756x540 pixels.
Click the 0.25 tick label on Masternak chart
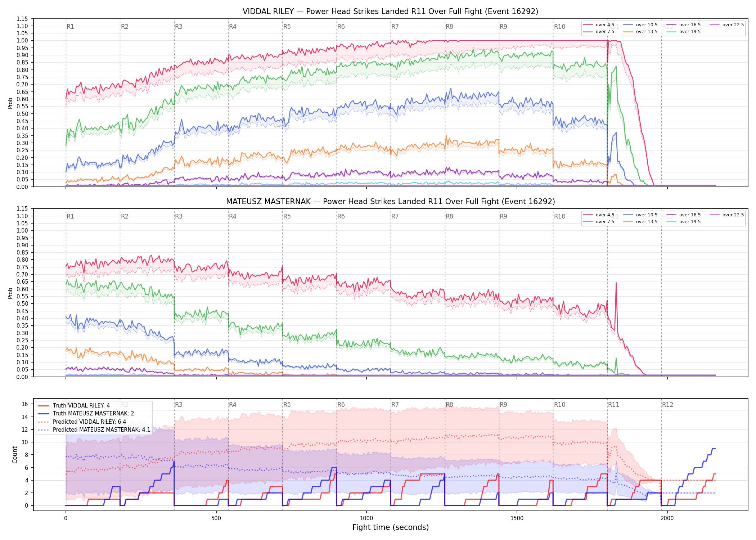point(22,340)
